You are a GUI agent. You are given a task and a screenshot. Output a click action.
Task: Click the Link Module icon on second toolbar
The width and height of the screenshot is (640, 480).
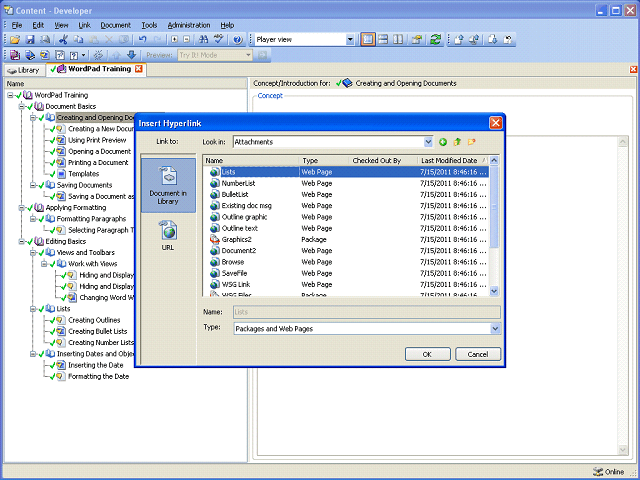tap(15, 55)
